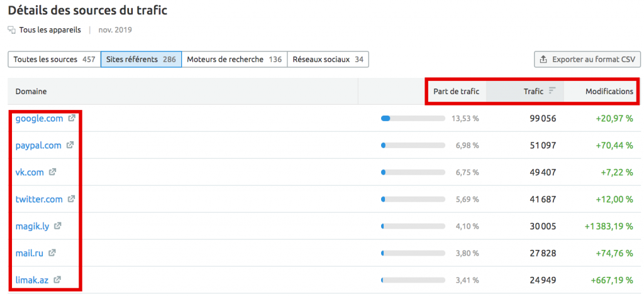Viewport: 644px width, 297px height.
Task: Click the vk.com traffic share bar
Action: pyautogui.click(x=413, y=172)
